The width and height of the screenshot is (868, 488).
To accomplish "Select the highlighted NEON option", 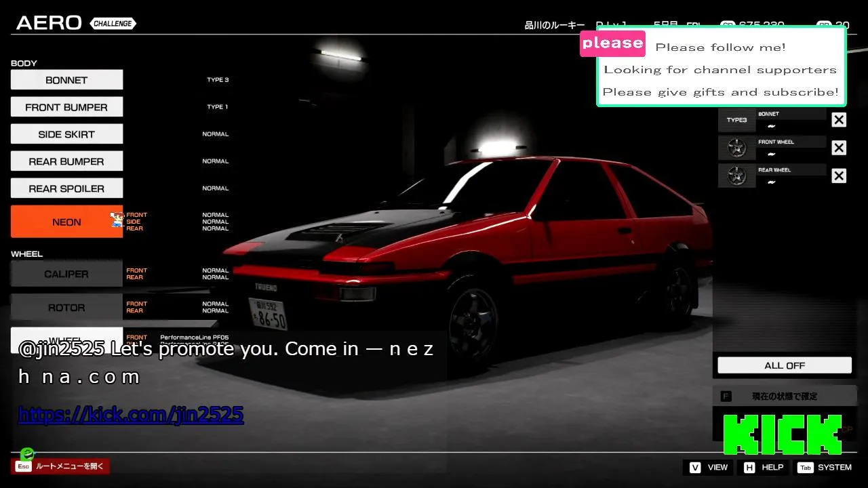I will tap(66, 222).
